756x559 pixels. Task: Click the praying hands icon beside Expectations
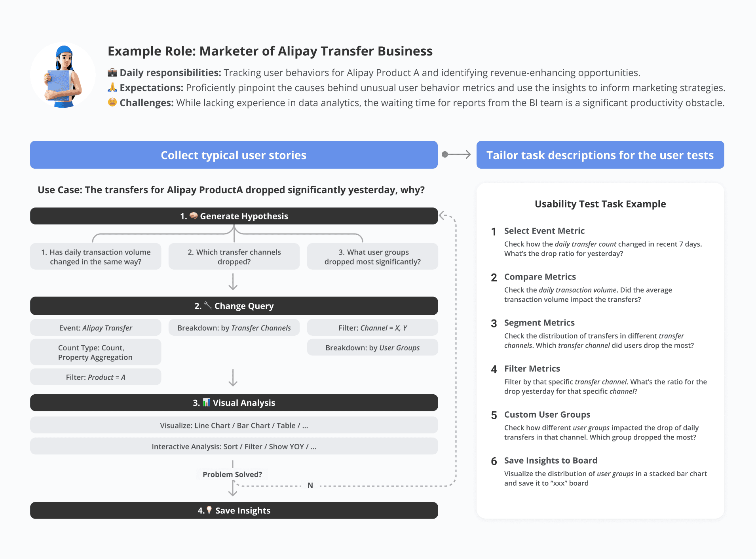[112, 87]
